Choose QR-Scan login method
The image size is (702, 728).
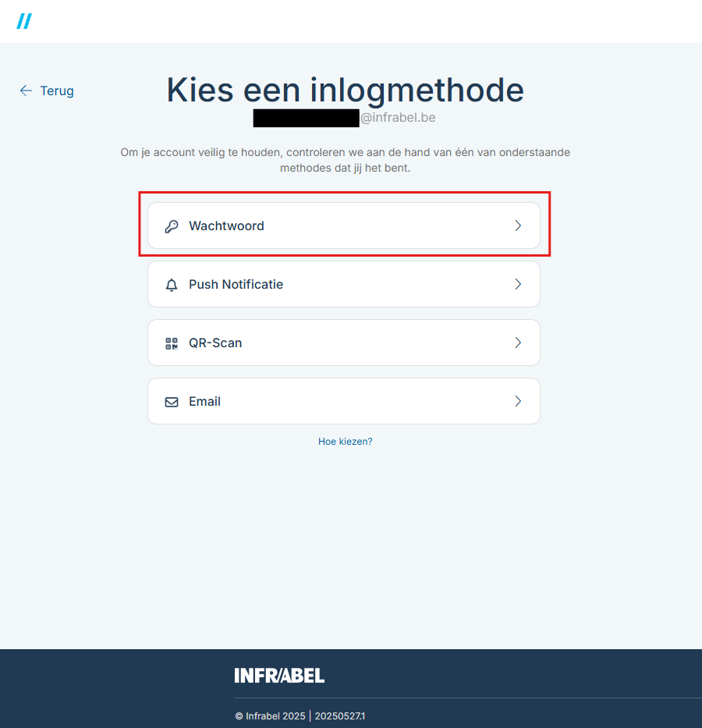coord(344,343)
